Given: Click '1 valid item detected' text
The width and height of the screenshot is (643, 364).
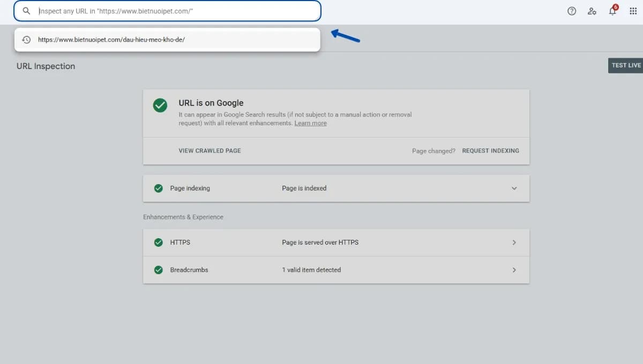Looking at the screenshot, I should [311, 270].
